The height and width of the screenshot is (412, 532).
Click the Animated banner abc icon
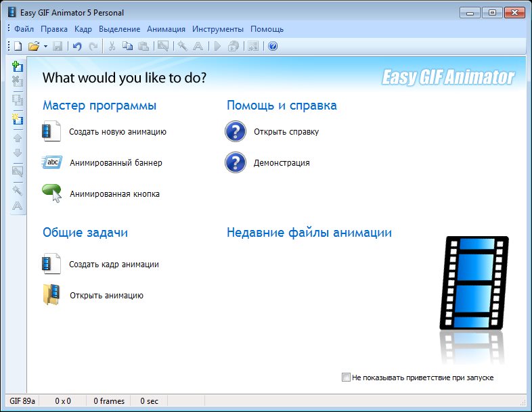(x=52, y=162)
